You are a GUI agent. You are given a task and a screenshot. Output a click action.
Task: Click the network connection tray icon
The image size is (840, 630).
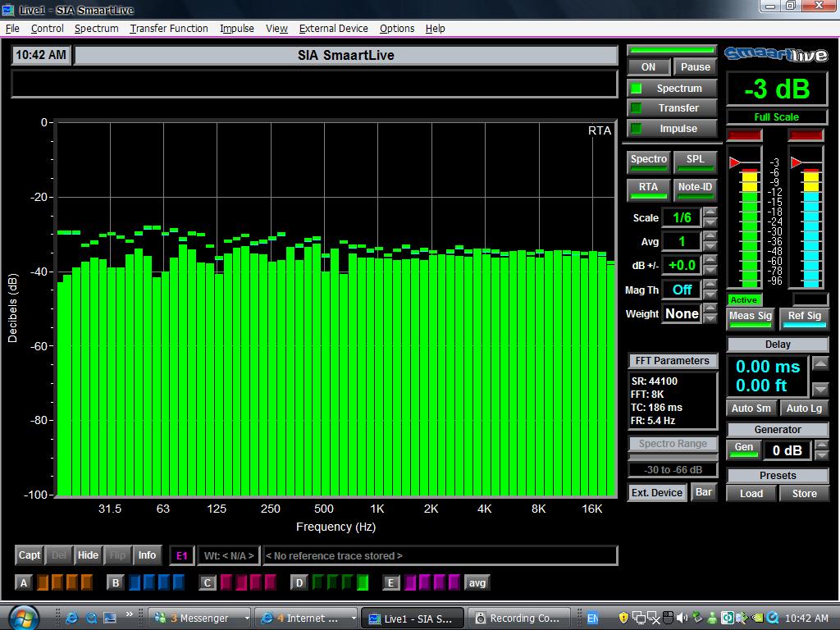(x=638, y=619)
